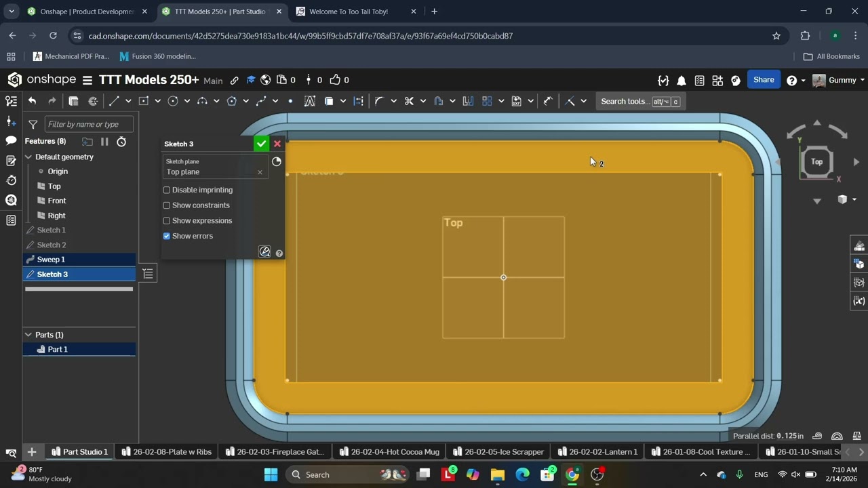868x488 pixels.
Task: Select the Mirror sketch tool
Action: pyautogui.click(x=468, y=101)
